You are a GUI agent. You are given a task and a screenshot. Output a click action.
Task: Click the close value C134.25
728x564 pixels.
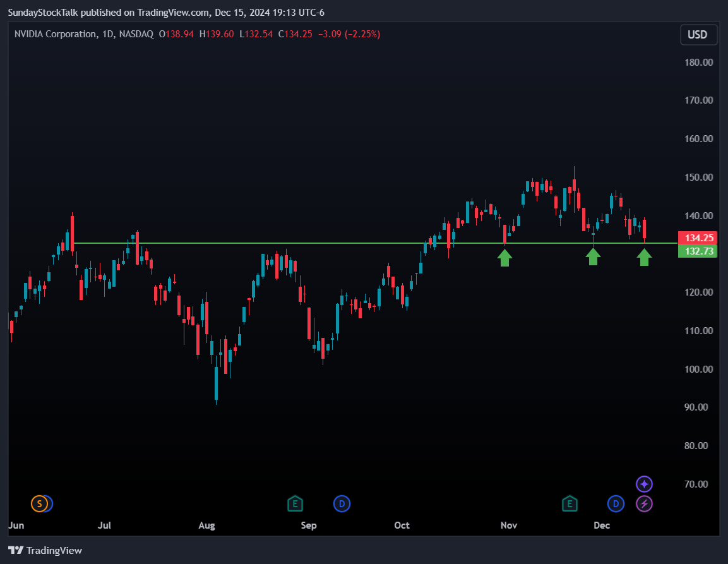pos(295,34)
